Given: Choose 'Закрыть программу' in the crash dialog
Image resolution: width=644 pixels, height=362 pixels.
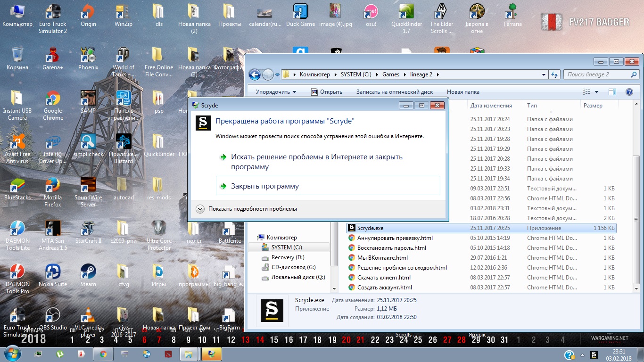Looking at the screenshot, I should pyautogui.click(x=265, y=186).
